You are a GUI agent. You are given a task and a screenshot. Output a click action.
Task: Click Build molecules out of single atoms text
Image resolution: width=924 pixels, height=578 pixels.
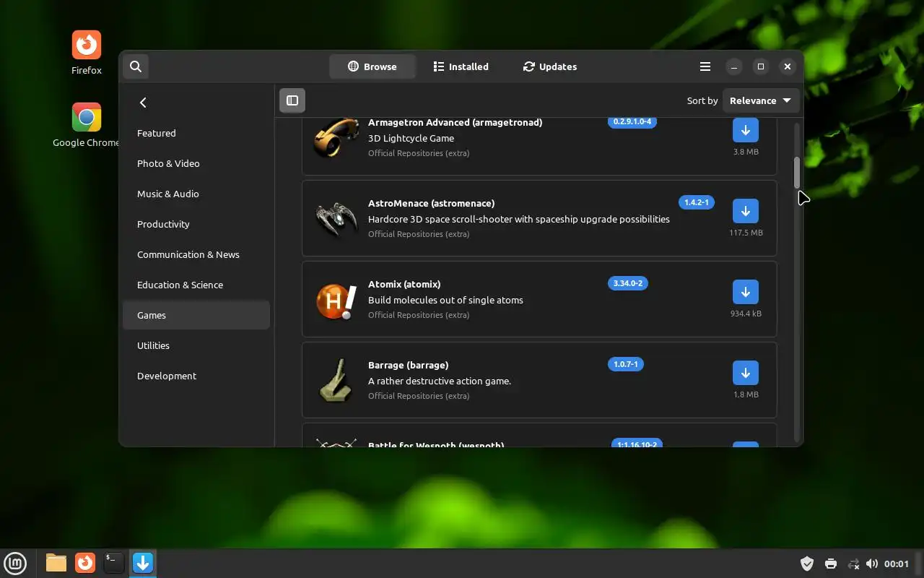point(445,300)
